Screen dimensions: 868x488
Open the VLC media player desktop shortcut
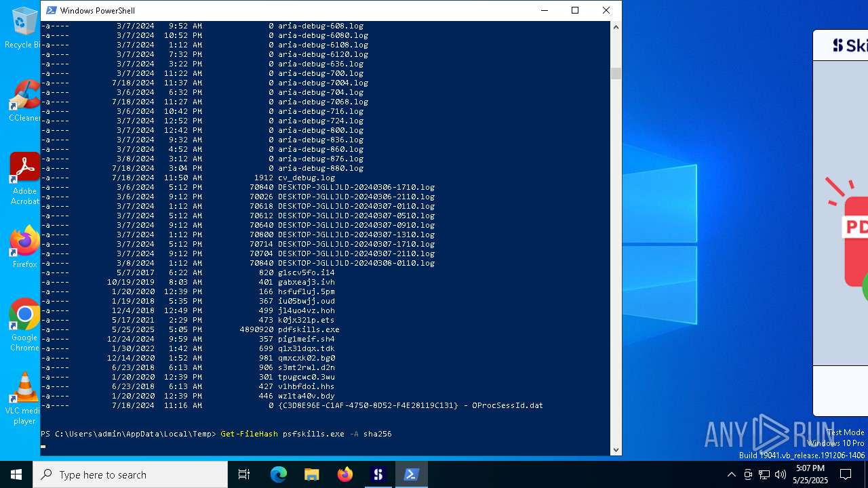tap(24, 398)
